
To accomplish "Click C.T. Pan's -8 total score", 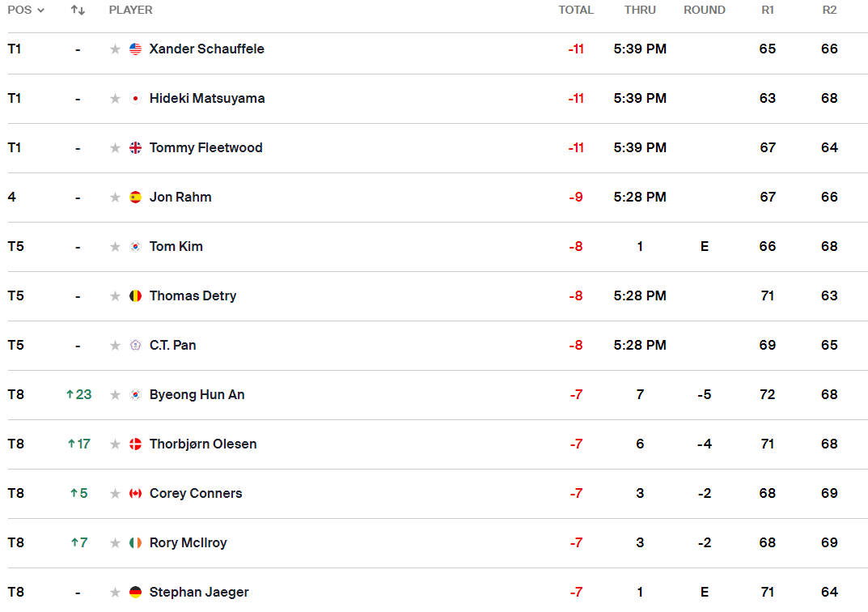I will (576, 345).
